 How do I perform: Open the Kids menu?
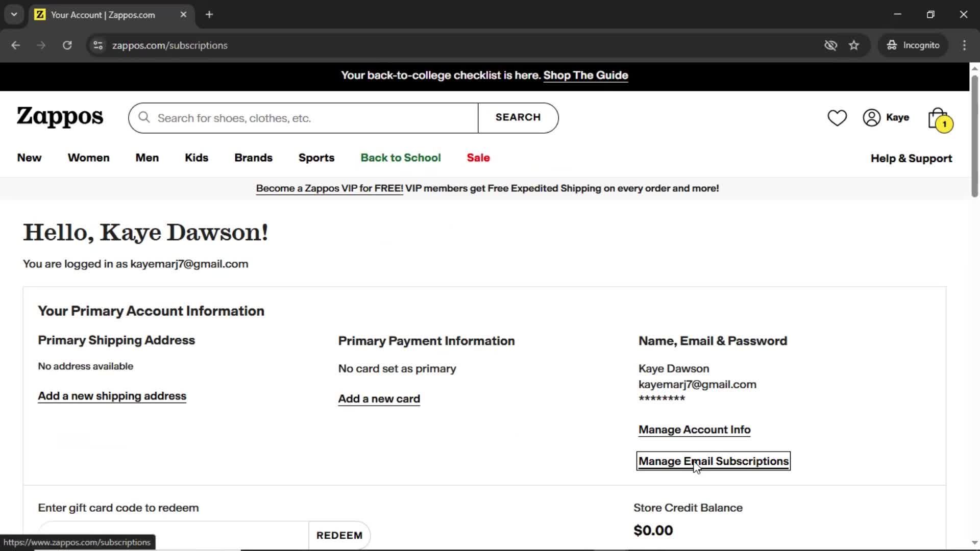coord(197,158)
